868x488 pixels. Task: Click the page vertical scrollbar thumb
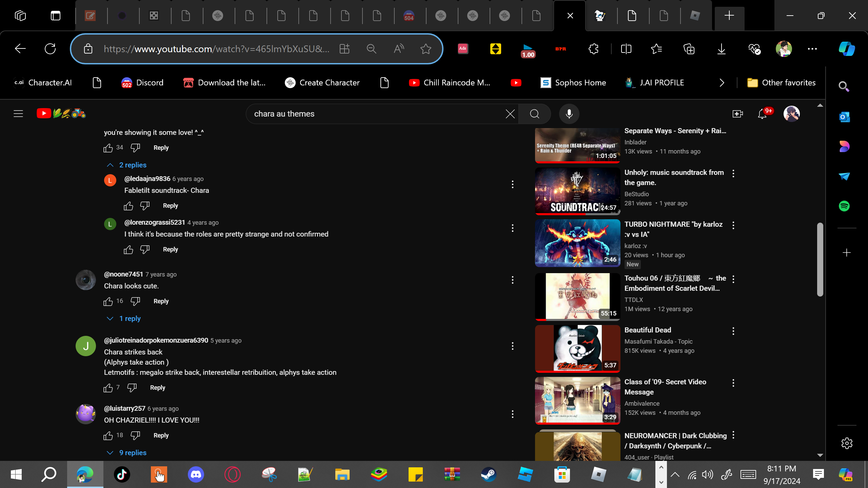820,259
